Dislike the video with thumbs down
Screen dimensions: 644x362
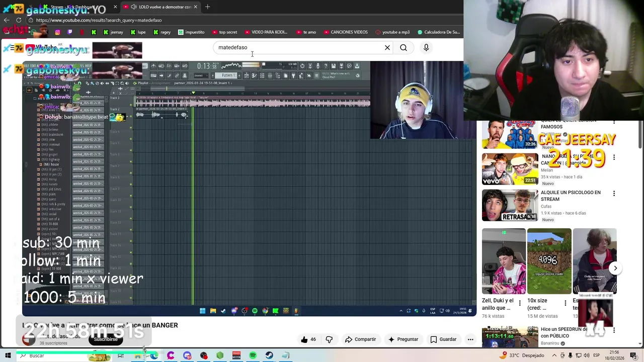pyautogui.click(x=329, y=339)
